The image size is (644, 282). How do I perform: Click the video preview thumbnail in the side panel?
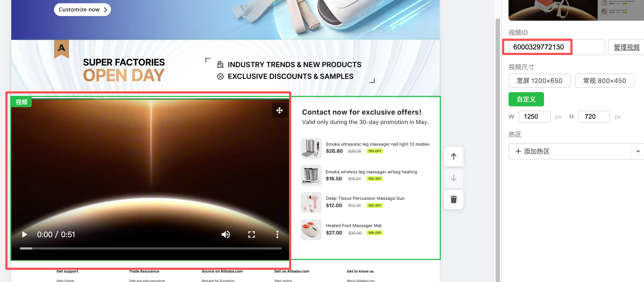click(x=576, y=10)
